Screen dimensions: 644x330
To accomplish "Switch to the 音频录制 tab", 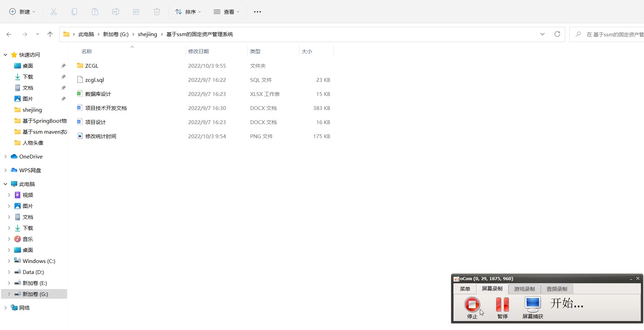I will click(557, 289).
